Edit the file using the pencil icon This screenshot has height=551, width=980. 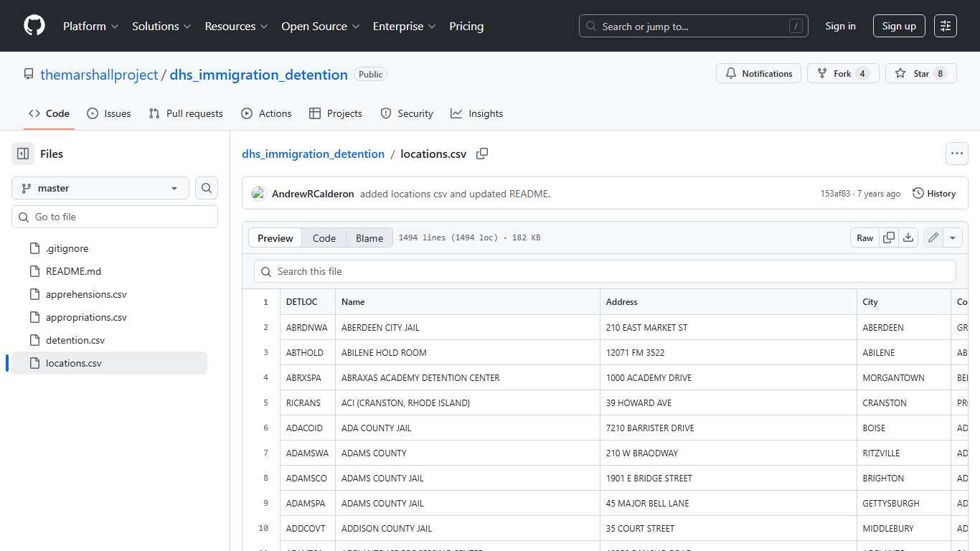click(933, 237)
